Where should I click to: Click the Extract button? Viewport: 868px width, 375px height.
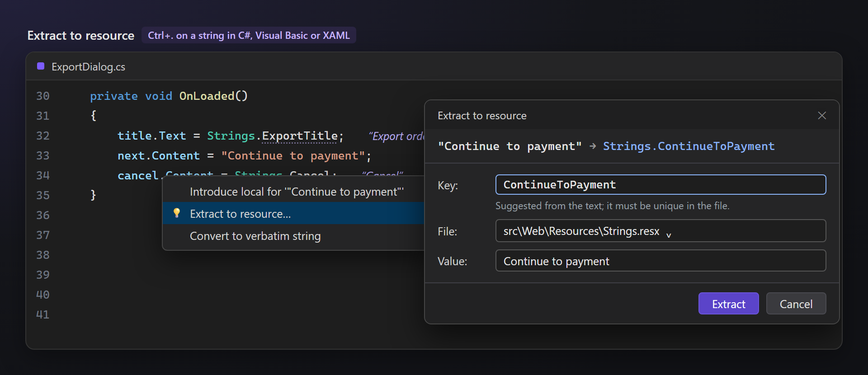[728, 304]
